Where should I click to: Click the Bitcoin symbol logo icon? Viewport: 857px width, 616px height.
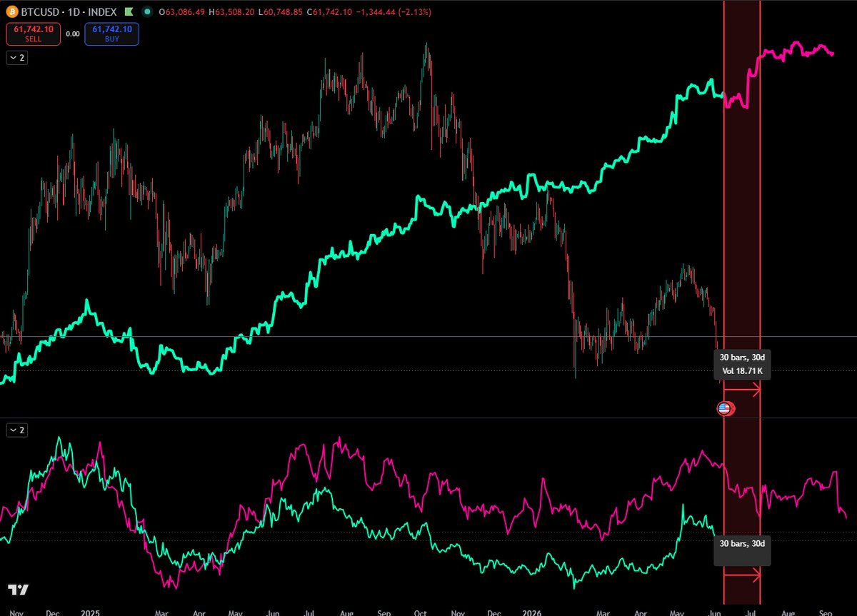pos(12,12)
